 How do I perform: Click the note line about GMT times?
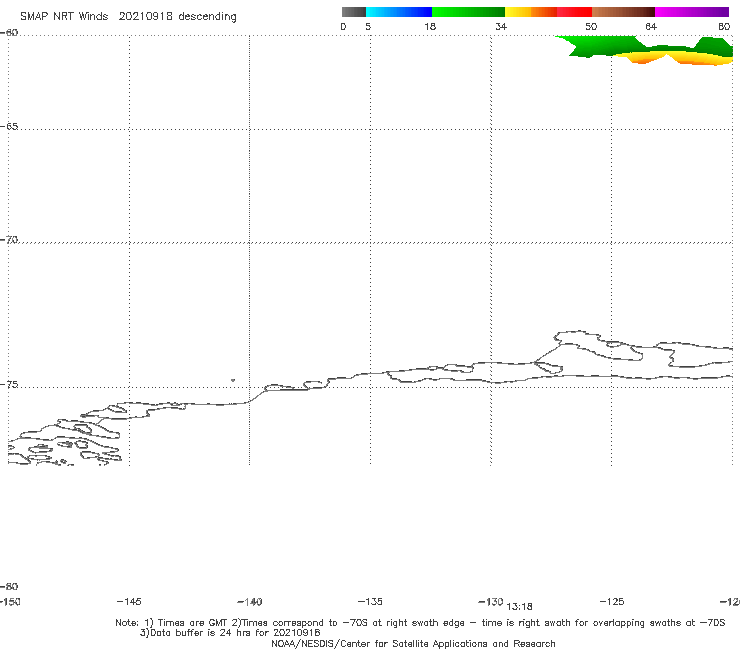tap(420, 623)
